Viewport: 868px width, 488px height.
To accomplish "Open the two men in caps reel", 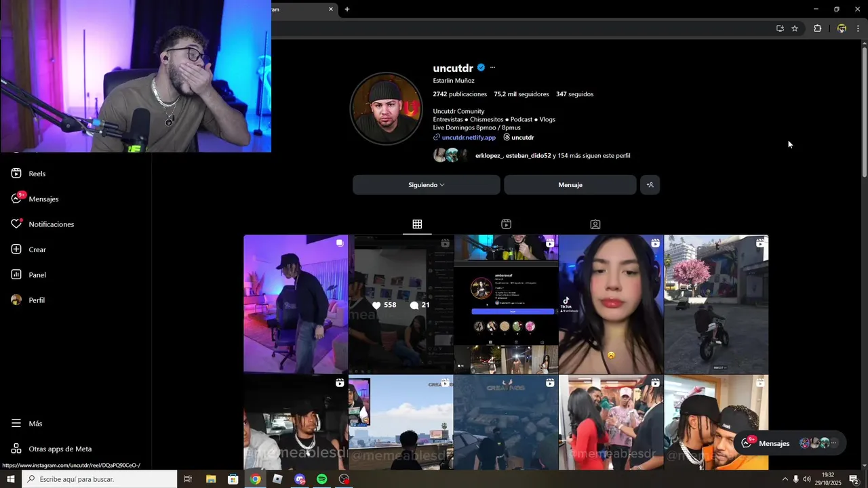I will click(x=716, y=422).
